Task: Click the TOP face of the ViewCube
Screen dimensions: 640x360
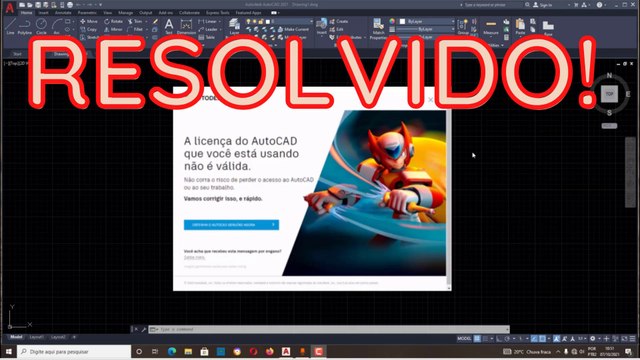Action: tap(609, 94)
